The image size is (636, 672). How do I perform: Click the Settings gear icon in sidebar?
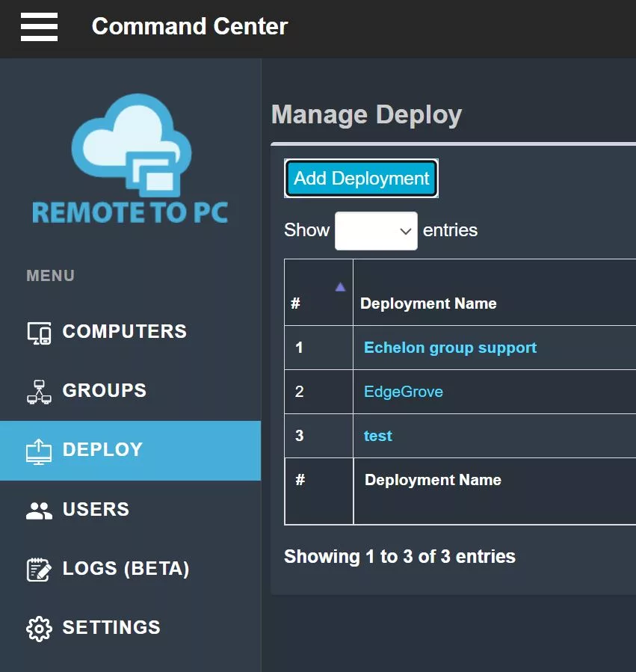pos(39,628)
